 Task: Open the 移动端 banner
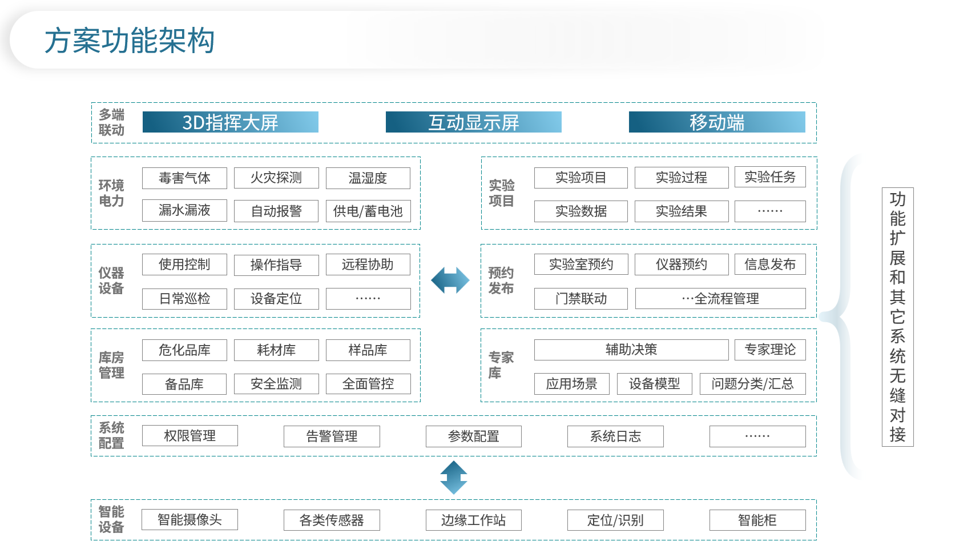point(716,122)
